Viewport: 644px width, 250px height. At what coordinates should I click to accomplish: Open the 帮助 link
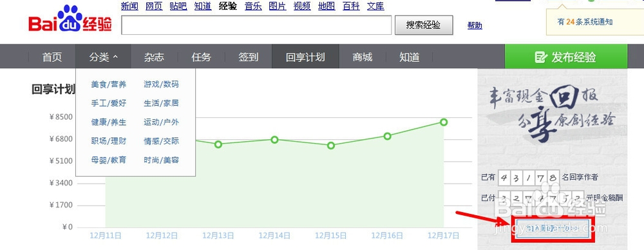pyautogui.click(x=475, y=26)
